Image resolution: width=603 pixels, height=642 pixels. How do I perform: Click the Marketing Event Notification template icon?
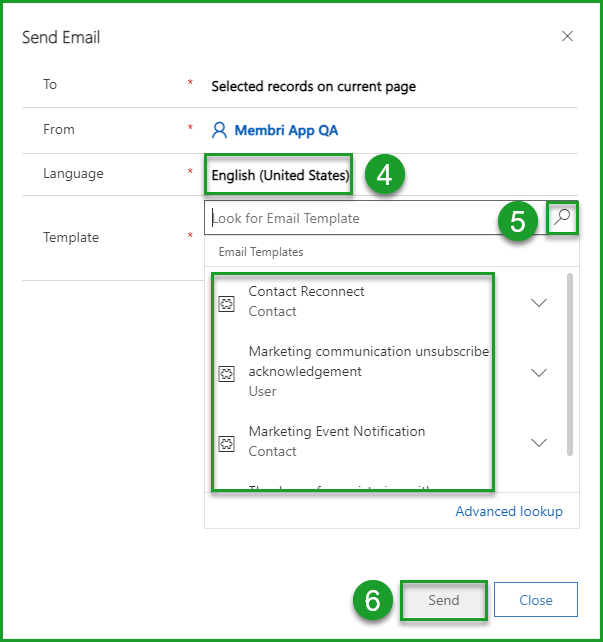226,442
